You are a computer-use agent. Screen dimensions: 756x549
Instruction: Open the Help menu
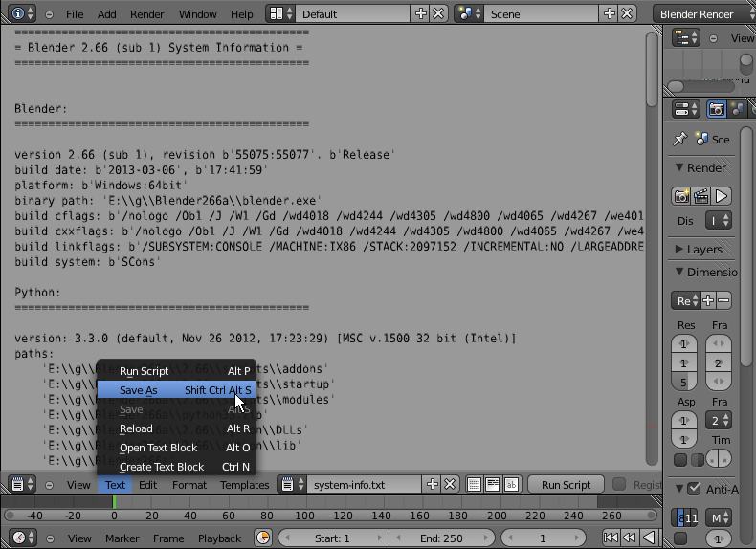tap(241, 14)
